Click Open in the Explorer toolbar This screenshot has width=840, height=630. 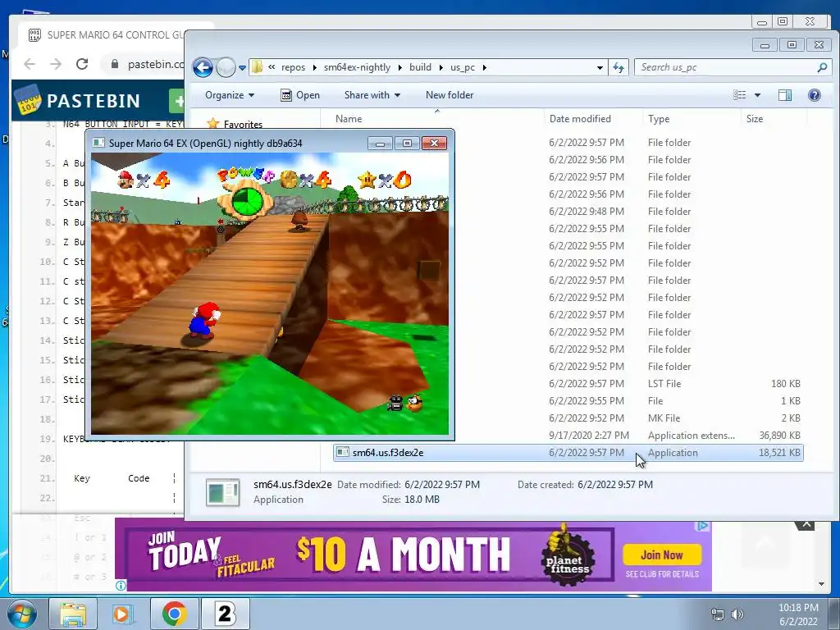click(x=300, y=95)
